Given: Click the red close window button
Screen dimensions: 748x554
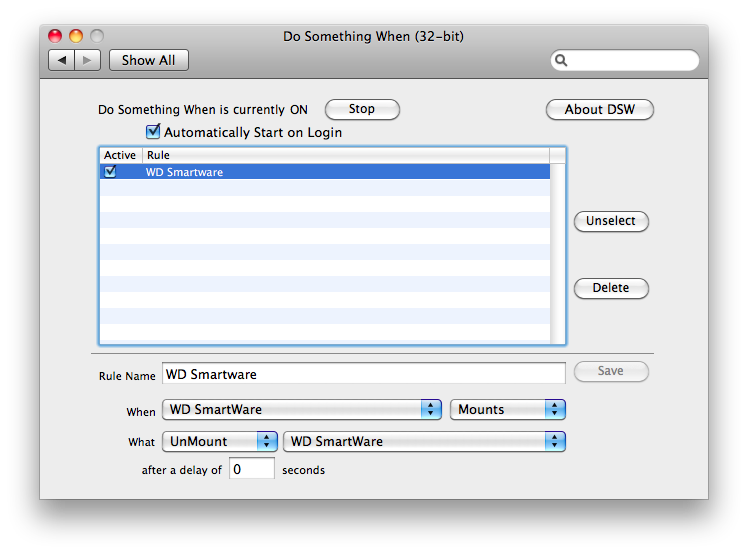Looking at the screenshot, I should (x=55, y=36).
